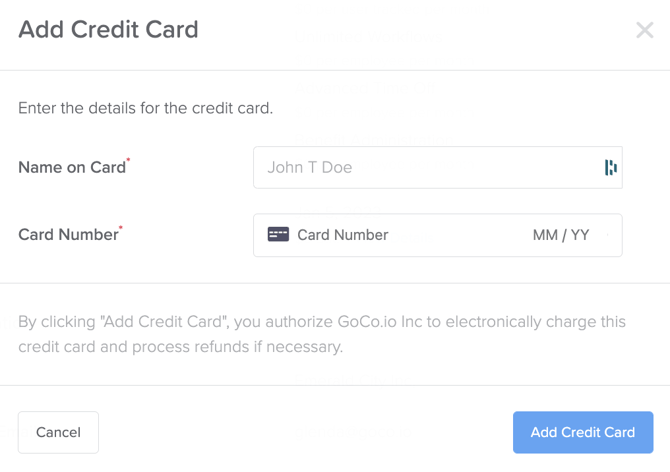Select the MM / YY expiry field
The width and height of the screenshot is (670, 472).
tap(561, 235)
